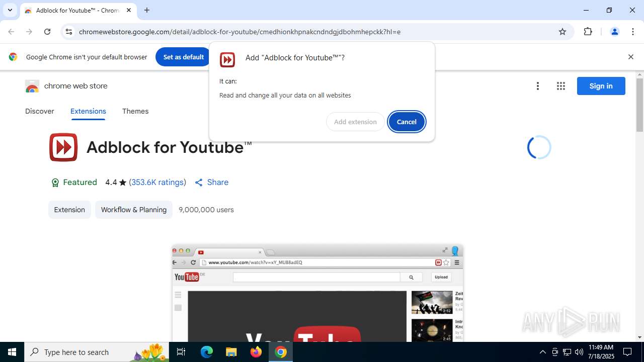The height and width of the screenshot is (362, 644).
Task: Launch Firefox from taskbar
Action: (x=256, y=352)
